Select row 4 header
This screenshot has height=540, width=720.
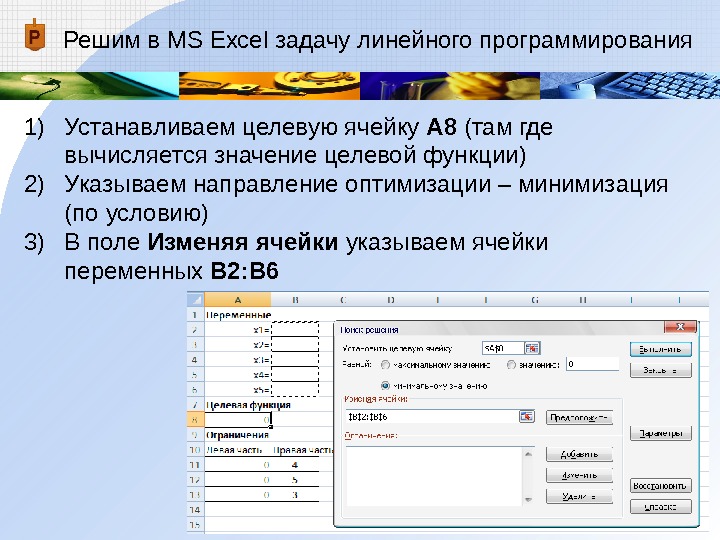[195, 360]
